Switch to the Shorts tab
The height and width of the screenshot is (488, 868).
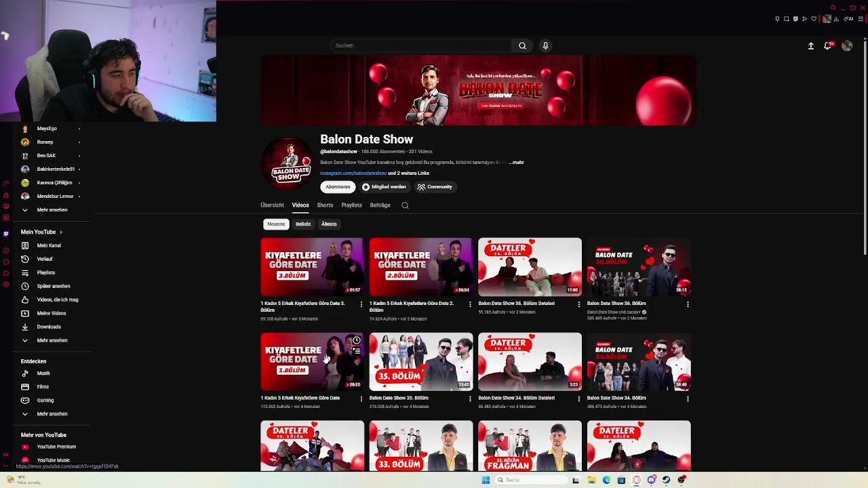[325, 205]
